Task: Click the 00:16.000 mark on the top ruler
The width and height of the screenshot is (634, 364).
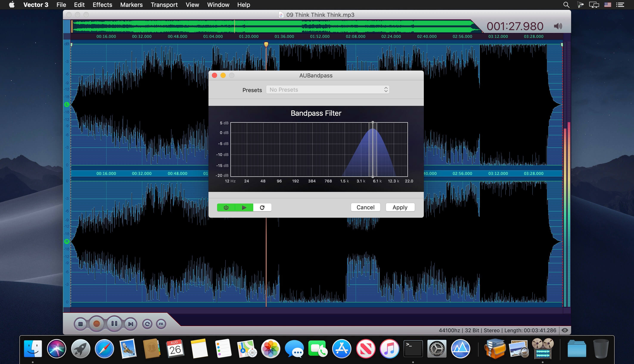Action: point(106,37)
